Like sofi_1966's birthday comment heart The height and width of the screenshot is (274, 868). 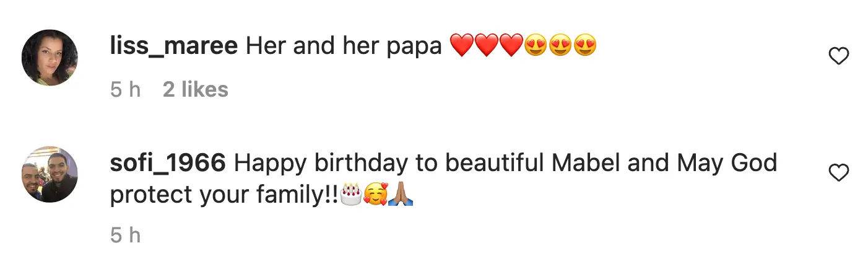(838, 174)
